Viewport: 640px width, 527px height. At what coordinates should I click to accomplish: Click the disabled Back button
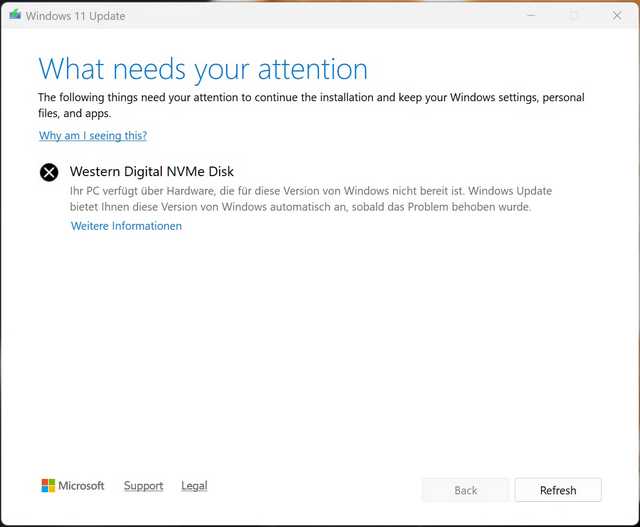point(466,490)
